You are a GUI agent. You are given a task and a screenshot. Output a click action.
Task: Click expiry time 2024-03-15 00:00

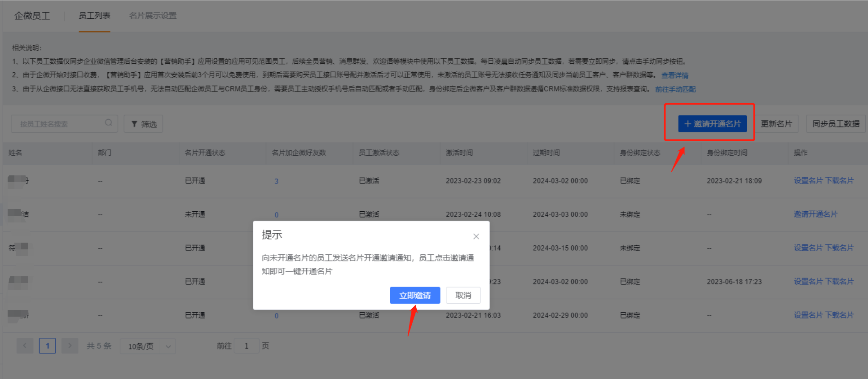[560, 248]
